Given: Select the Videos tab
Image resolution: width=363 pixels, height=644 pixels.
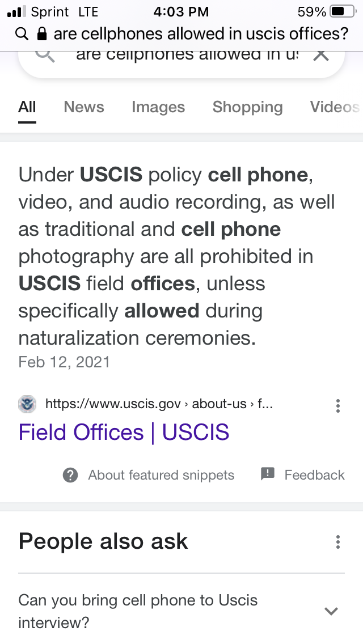Looking at the screenshot, I should click(x=334, y=107).
